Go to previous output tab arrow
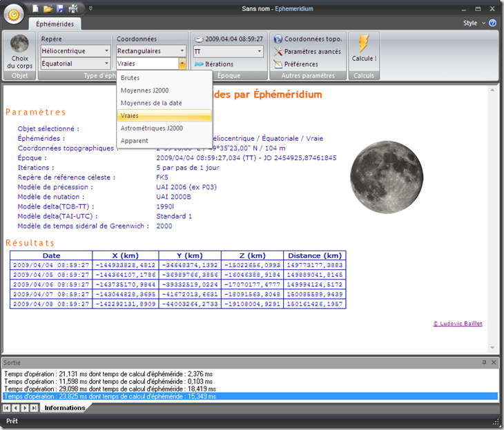 click(x=15, y=408)
